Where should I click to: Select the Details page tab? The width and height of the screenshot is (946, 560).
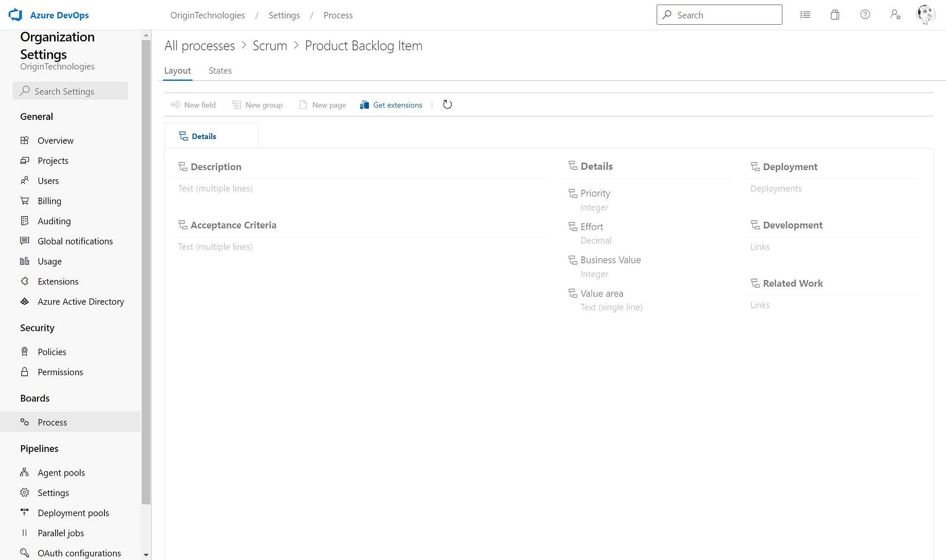click(x=212, y=136)
